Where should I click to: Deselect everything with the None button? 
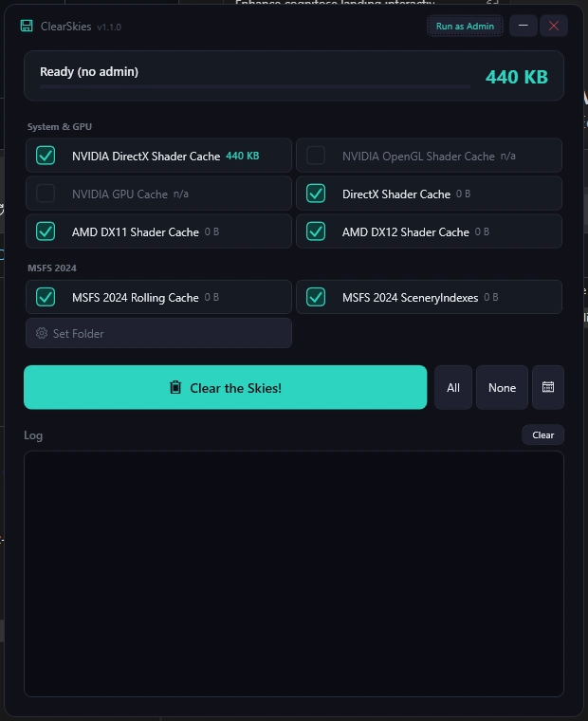click(x=502, y=387)
